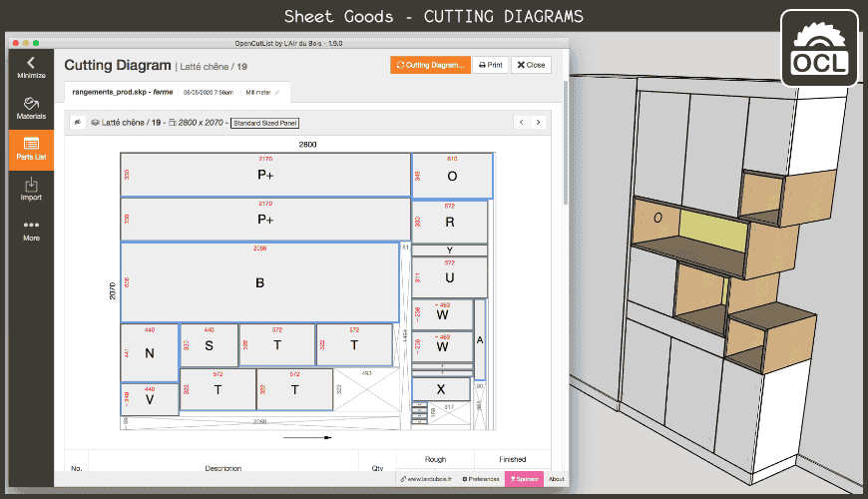This screenshot has height=499, width=868.
Task: Click the orange Cutting Diagram button
Action: pyautogui.click(x=430, y=65)
